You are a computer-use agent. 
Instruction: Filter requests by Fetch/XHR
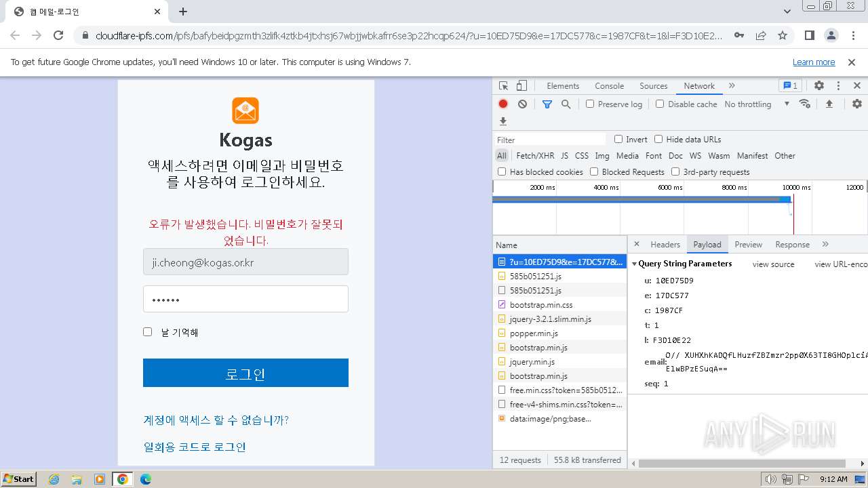[x=535, y=156]
